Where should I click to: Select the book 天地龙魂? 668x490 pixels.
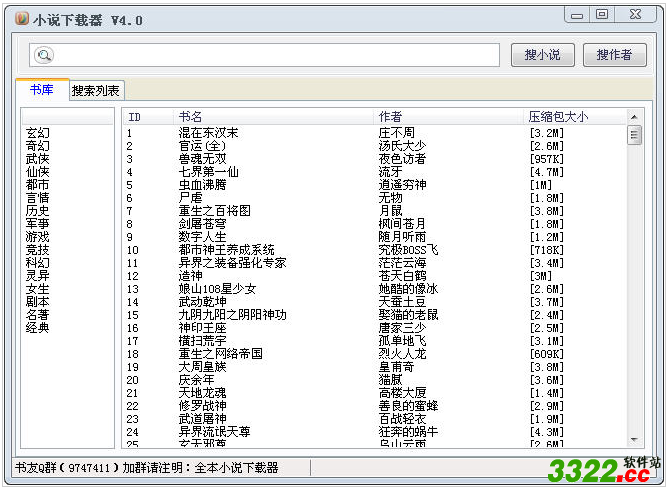(x=202, y=393)
